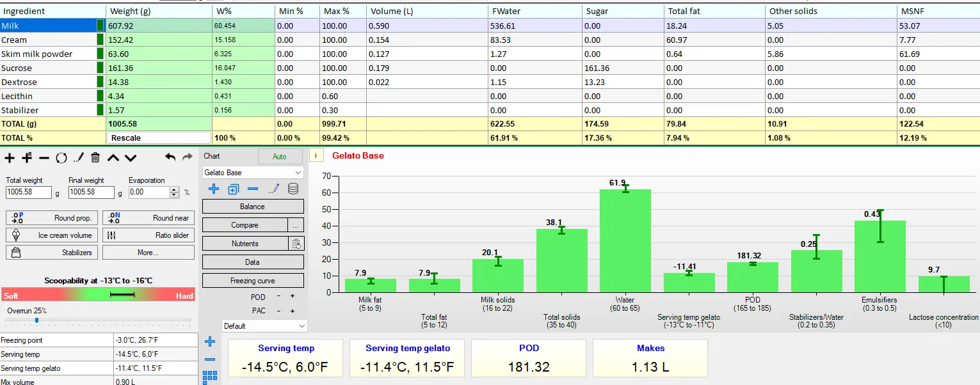
Task: Toggle the Auto chart button
Action: tap(280, 156)
